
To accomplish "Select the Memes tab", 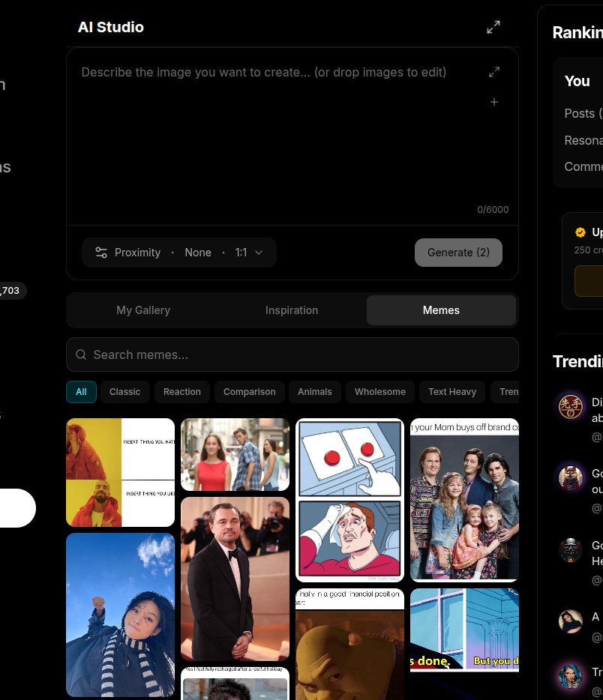I will pyautogui.click(x=441, y=310).
